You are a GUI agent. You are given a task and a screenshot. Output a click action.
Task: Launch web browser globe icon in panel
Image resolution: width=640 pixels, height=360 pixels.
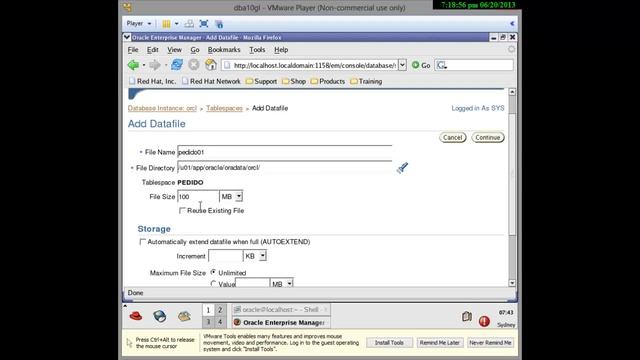[160, 316]
